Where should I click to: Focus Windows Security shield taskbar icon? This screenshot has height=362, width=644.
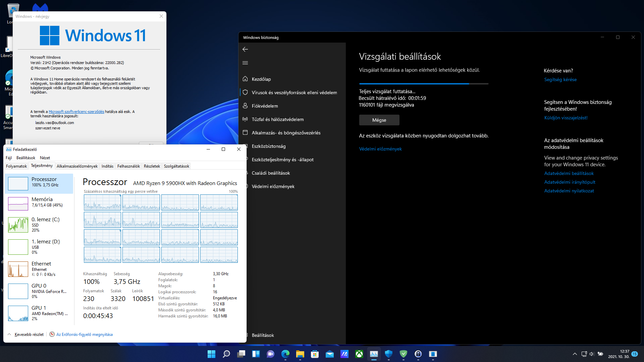(x=389, y=354)
